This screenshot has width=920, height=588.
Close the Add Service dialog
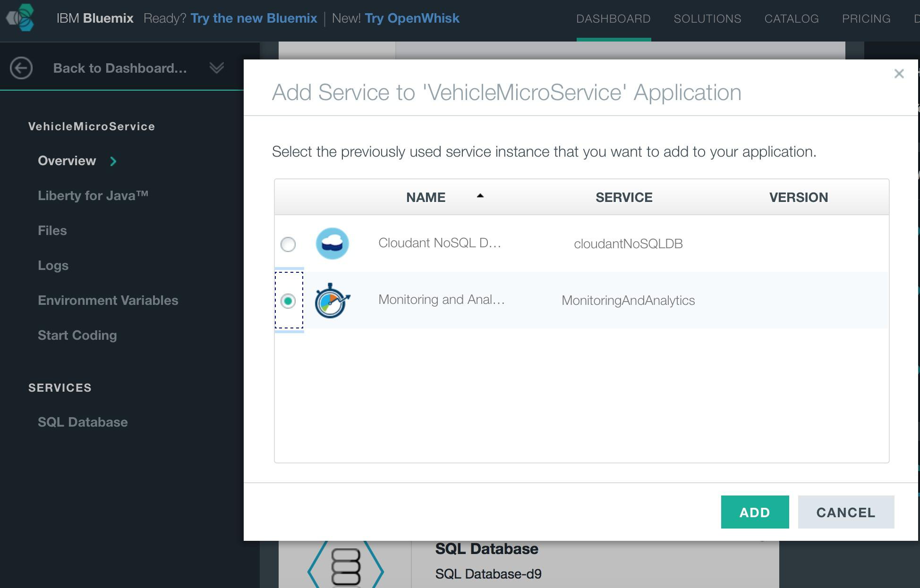tap(899, 74)
